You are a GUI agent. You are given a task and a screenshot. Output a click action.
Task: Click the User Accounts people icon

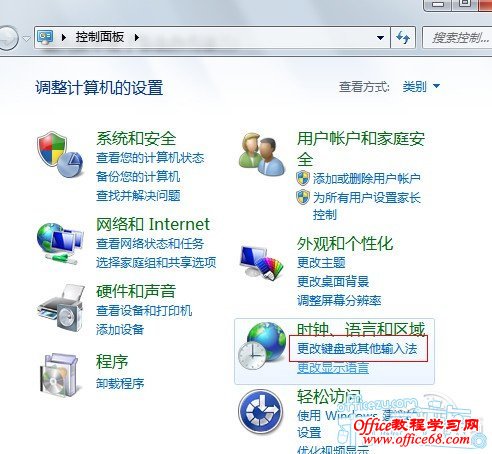tap(262, 154)
